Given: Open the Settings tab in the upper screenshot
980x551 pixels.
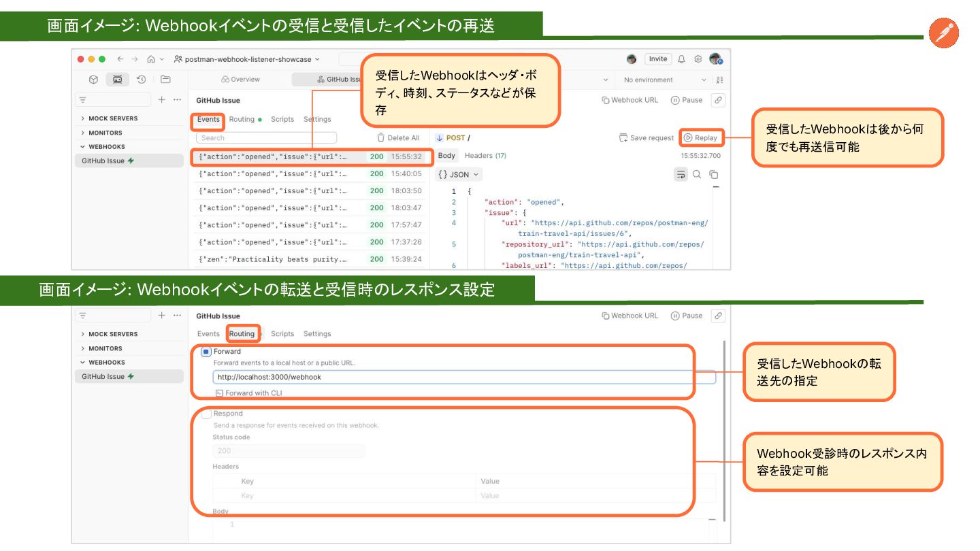Looking at the screenshot, I should tap(317, 119).
